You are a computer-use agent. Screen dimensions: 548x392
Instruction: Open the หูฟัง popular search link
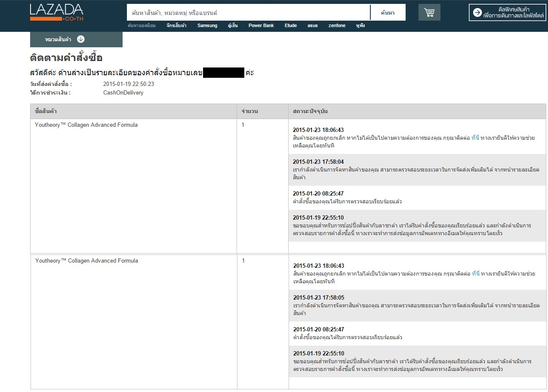point(360,26)
